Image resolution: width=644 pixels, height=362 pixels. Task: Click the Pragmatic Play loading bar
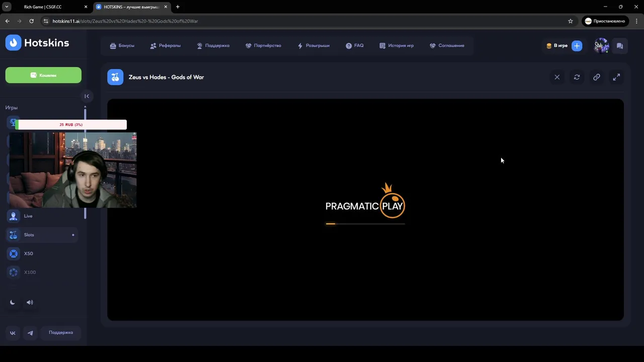(x=365, y=224)
